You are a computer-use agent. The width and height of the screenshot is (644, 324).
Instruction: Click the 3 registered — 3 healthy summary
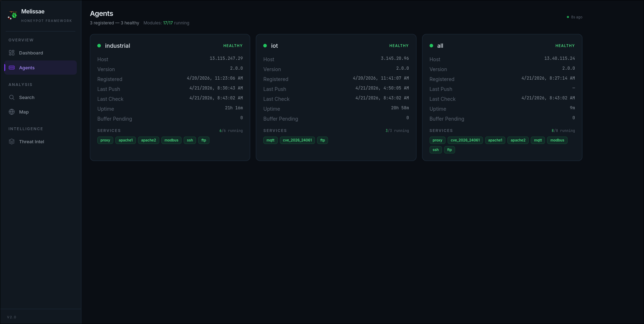click(115, 23)
